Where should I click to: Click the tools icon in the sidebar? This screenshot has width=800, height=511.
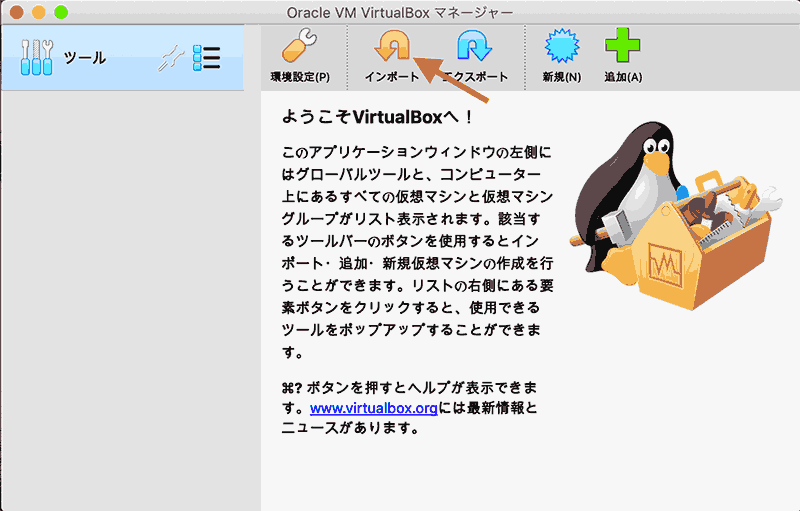point(38,58)
